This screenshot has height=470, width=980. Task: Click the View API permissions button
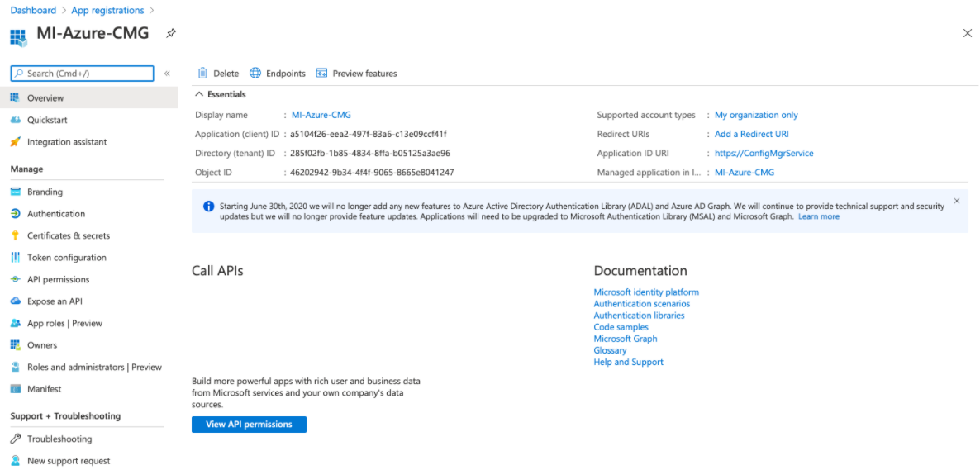(x=249, y=425)
